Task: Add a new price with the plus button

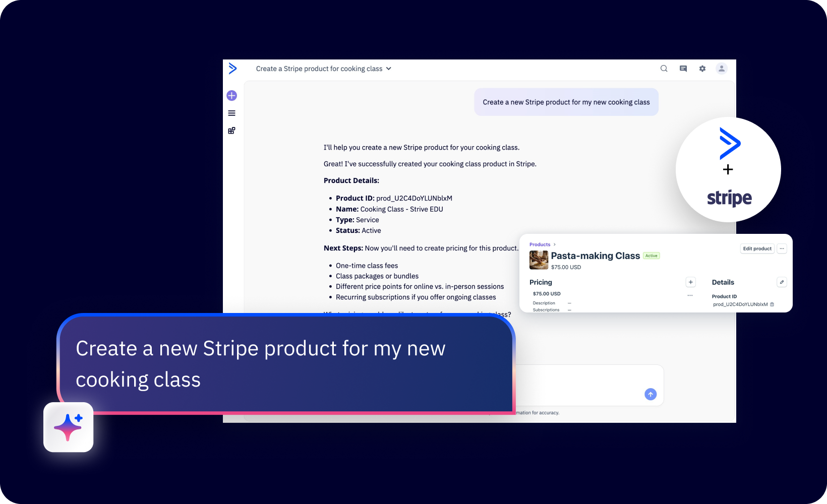Action: 690,282
